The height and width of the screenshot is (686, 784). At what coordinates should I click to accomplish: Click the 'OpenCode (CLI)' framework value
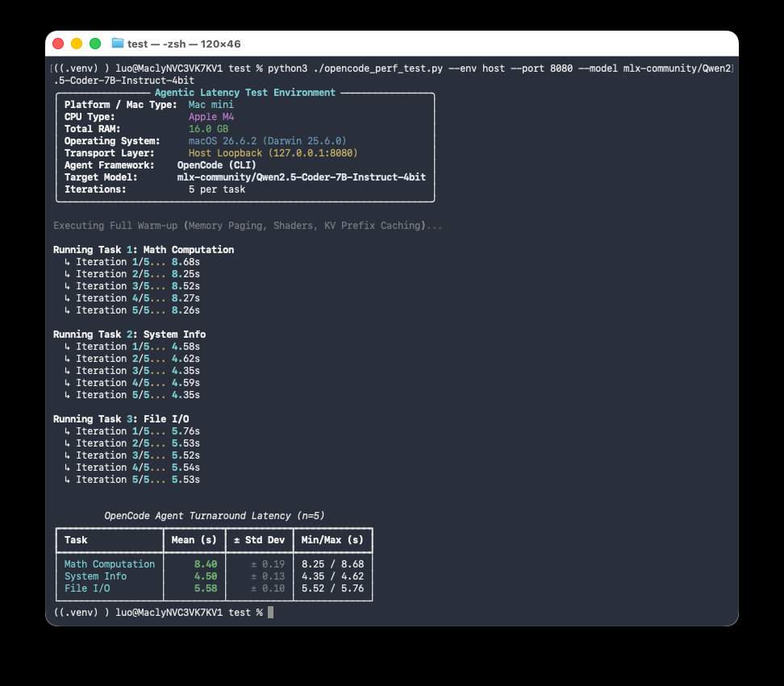click(x=216, y=165)
